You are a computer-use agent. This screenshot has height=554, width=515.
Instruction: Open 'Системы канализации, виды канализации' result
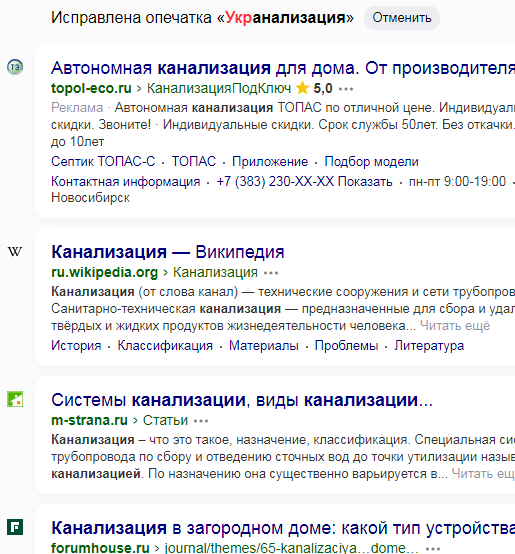tap(242, 400)
